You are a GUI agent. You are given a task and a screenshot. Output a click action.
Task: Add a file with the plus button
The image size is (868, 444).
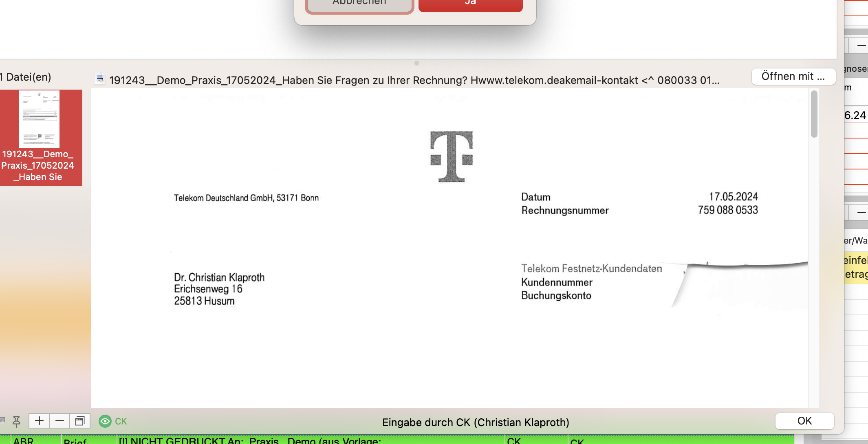(39, 421)
